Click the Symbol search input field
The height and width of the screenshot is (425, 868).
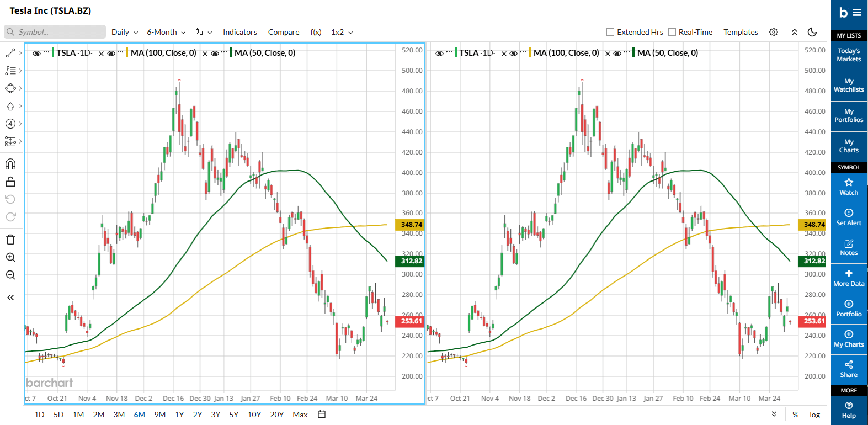(55, 32)
